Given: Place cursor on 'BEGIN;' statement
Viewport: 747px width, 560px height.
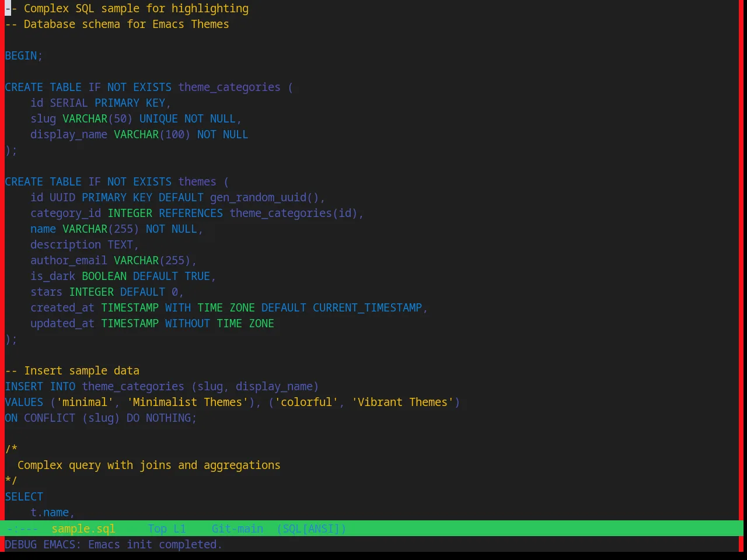Looking at the screenshot, I should pos(24,56).
